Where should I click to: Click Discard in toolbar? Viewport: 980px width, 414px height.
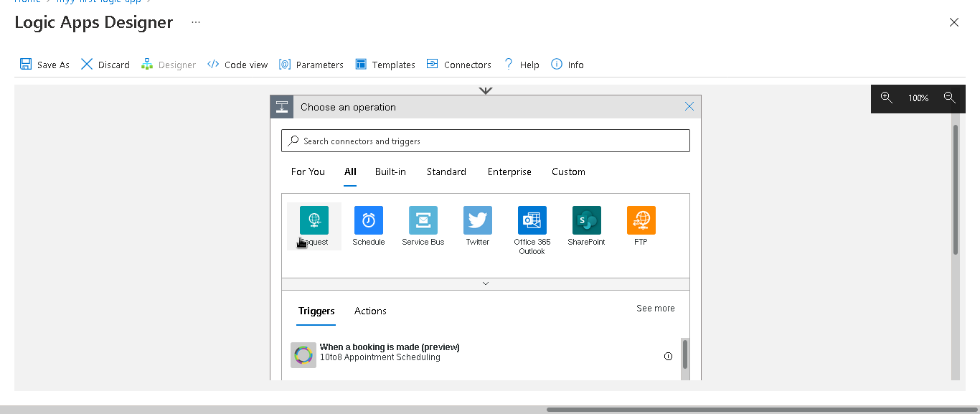[105, 65]
